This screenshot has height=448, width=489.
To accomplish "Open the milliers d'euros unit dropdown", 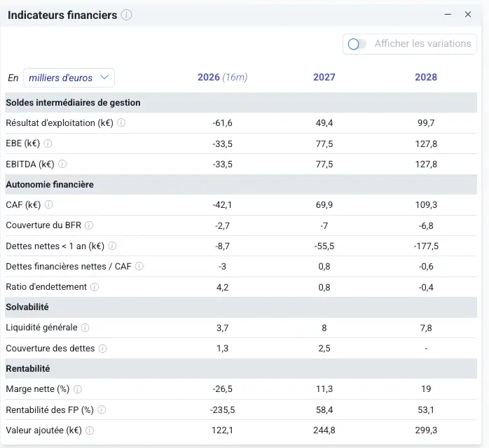I will 69,78.
